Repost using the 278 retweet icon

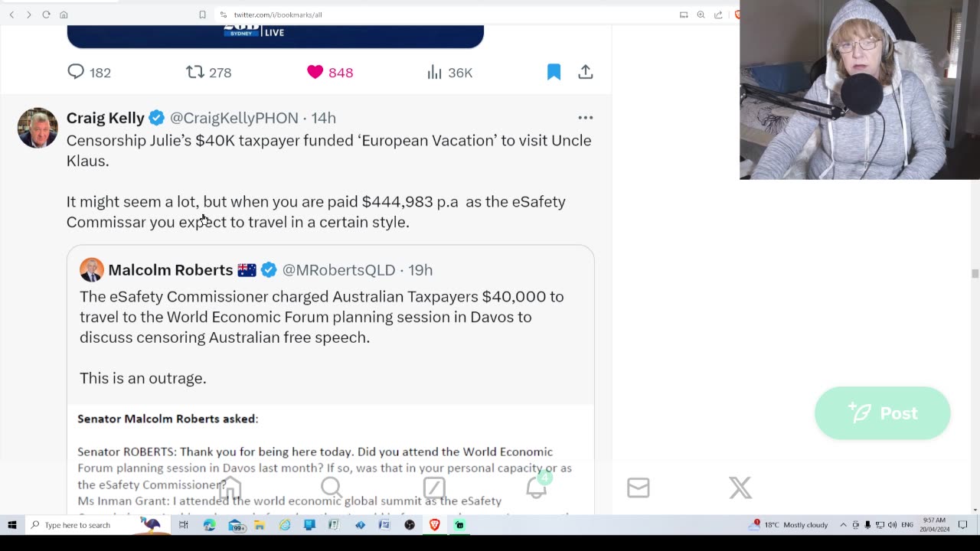point(195,72)
